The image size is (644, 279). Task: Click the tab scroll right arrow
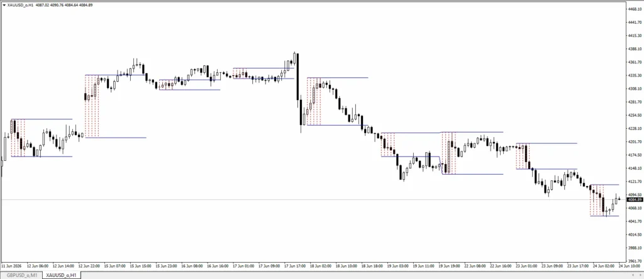coord(640,275)
